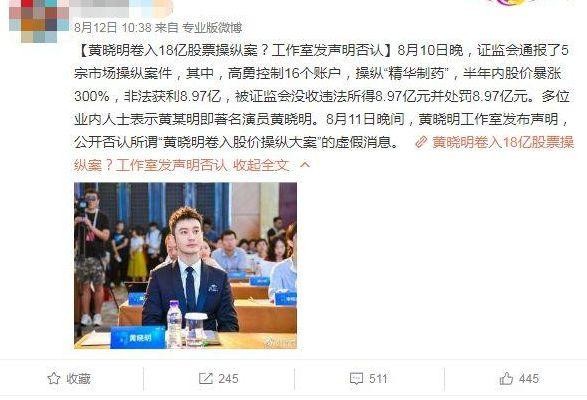Collapse post with the up chevron arrow
This screenshot has width=587, height=400.
[305, 165]
